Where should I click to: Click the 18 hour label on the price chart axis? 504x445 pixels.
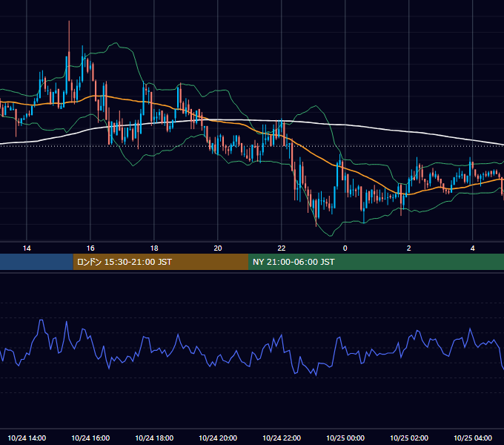pyautogui.click(x=154, y=248)
